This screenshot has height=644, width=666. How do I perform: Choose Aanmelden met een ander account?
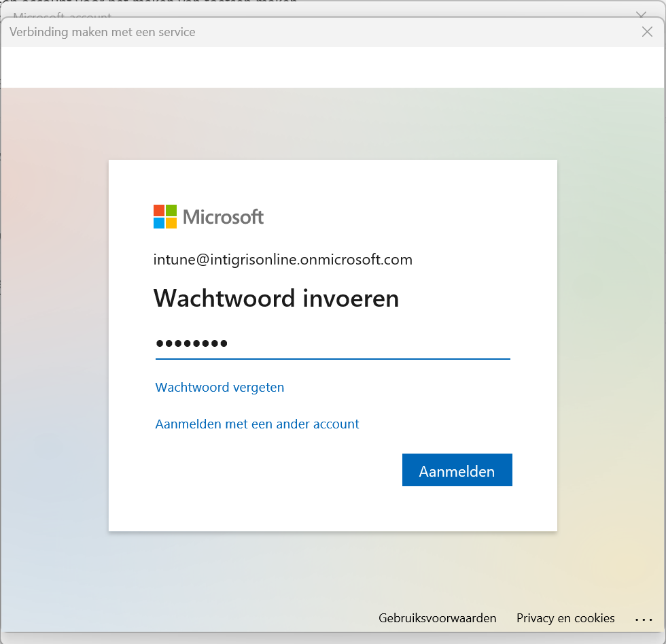pos(257,424)
